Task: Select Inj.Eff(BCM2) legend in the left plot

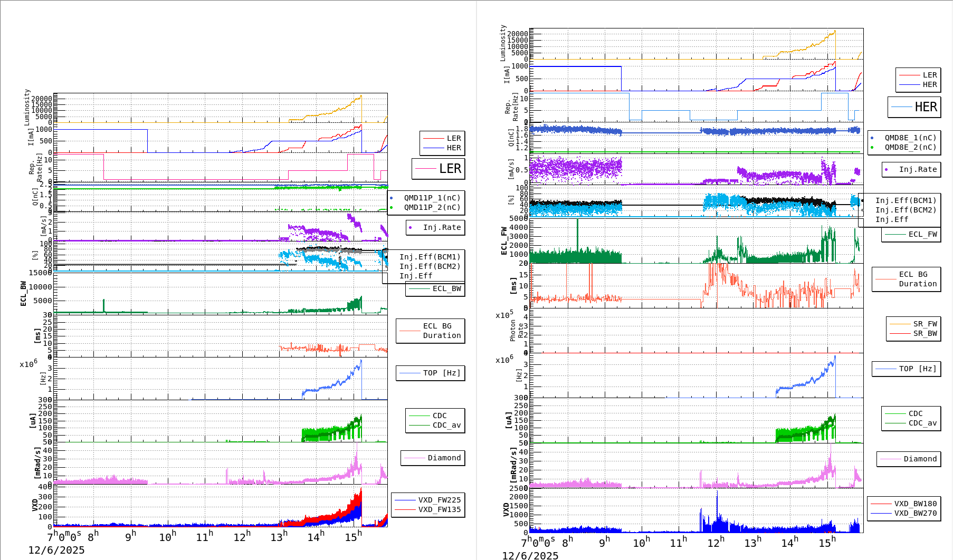Action: (430, 266)
